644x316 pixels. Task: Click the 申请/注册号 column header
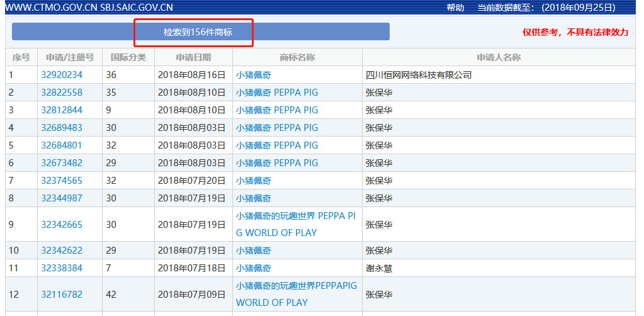(70, 57)
